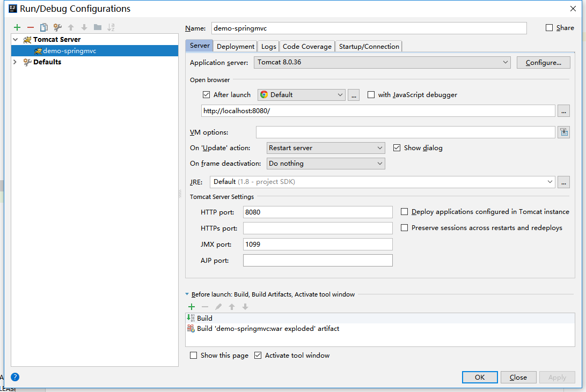Select Build 'demo-springmvc:war exploded' artifact row

(x=380, y=329)
